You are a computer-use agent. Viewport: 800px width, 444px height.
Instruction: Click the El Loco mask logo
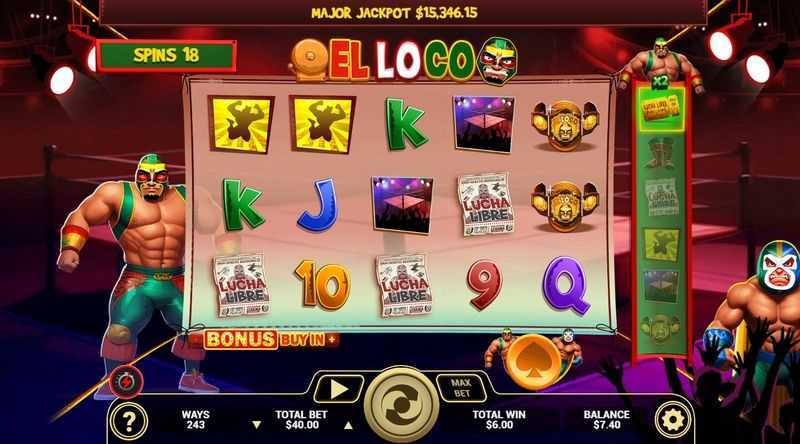pos(498,61)
